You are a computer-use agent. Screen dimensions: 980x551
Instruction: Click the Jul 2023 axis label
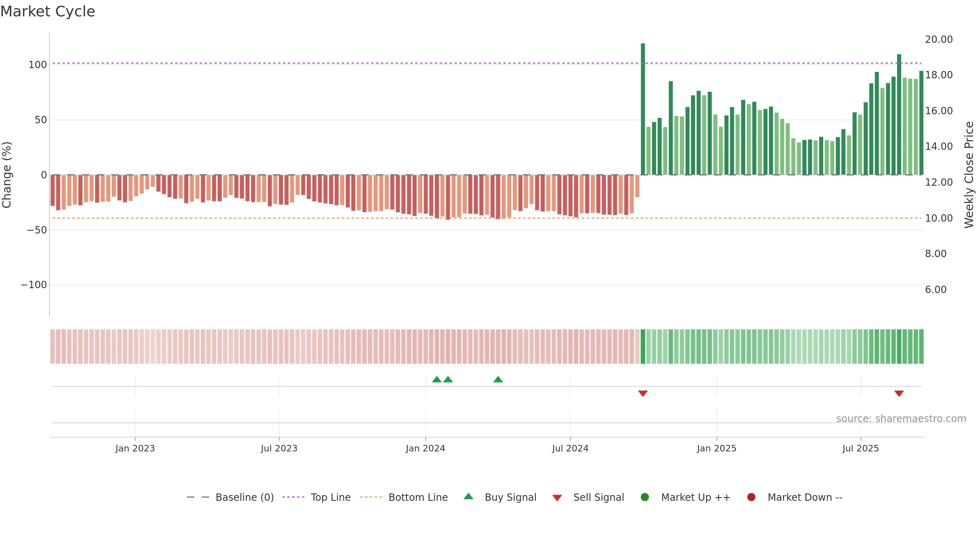[x=279, y=448]
